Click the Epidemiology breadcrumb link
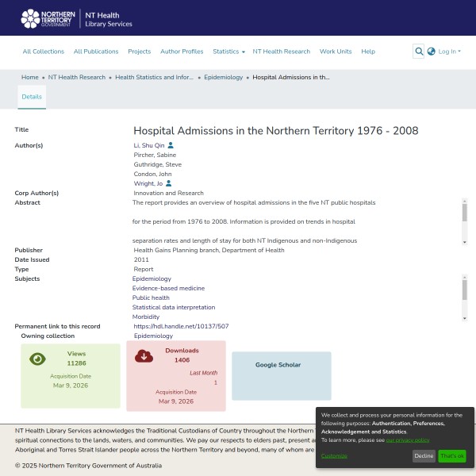476x476 pixels. click(224, 78)
